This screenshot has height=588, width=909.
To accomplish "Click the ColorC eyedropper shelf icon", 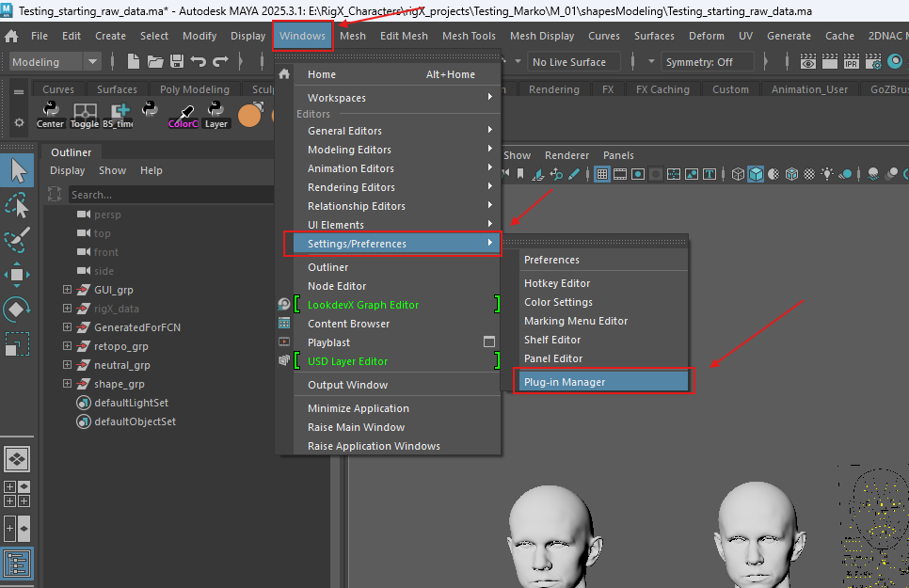I will pyautogui.click(x=183, y=115).
